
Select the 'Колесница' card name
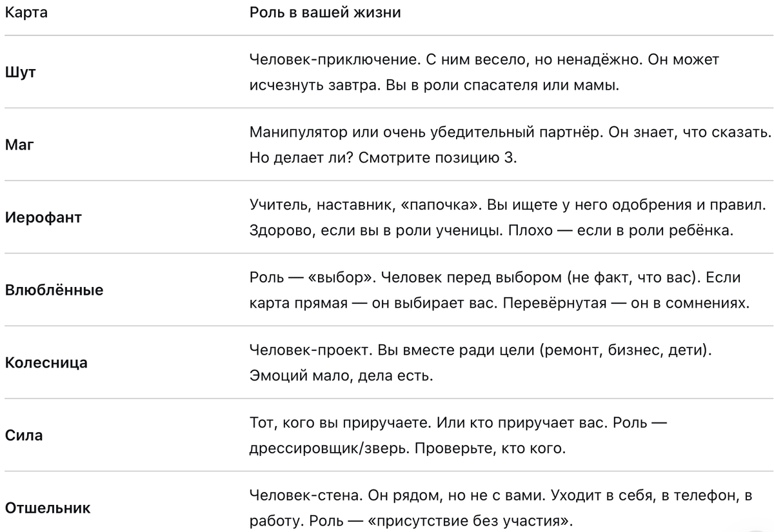pyautogui.click(x=46, y=362)
